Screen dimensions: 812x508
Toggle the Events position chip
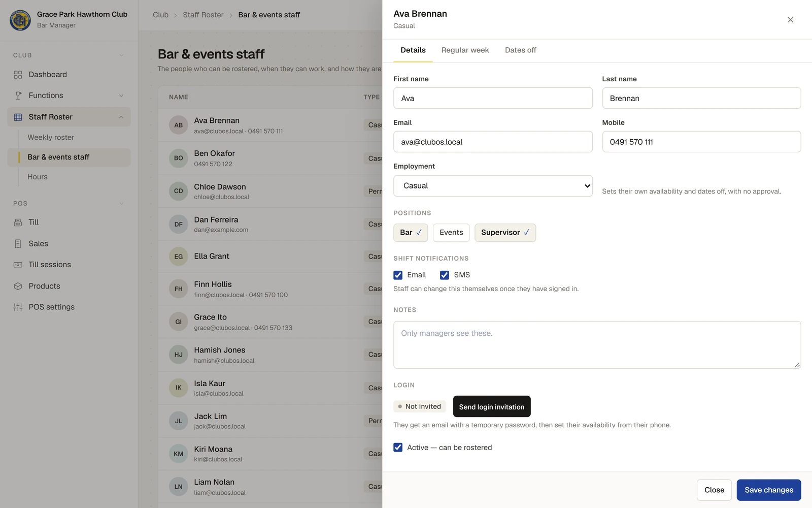[451, 233]
